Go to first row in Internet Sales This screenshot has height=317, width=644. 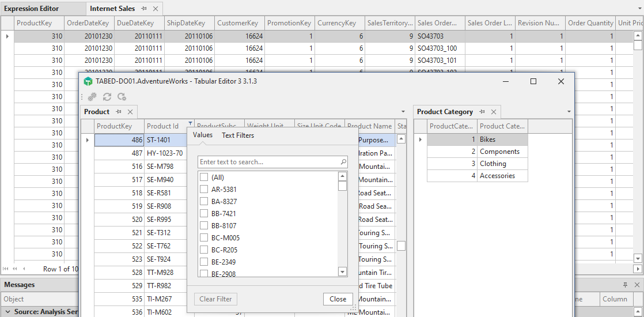[6, 269]
